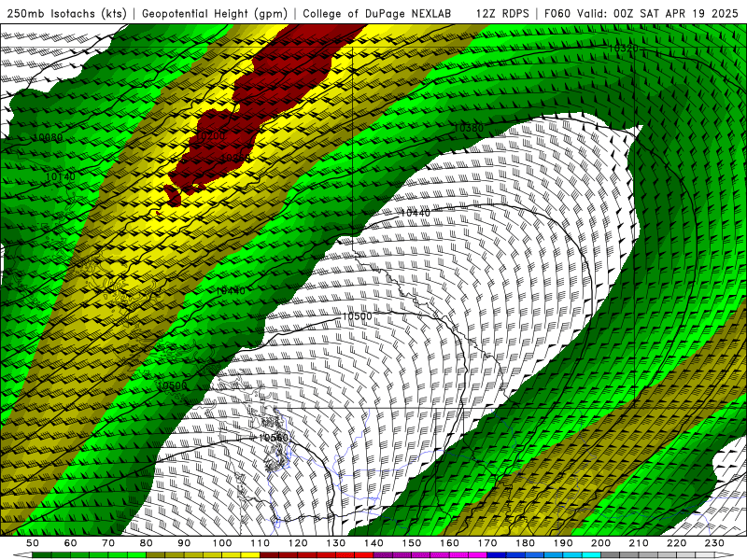Click the 'College of DuPage NEXLAB' label
The width and height of the screenshot is (747, 560).
[377, 13]
